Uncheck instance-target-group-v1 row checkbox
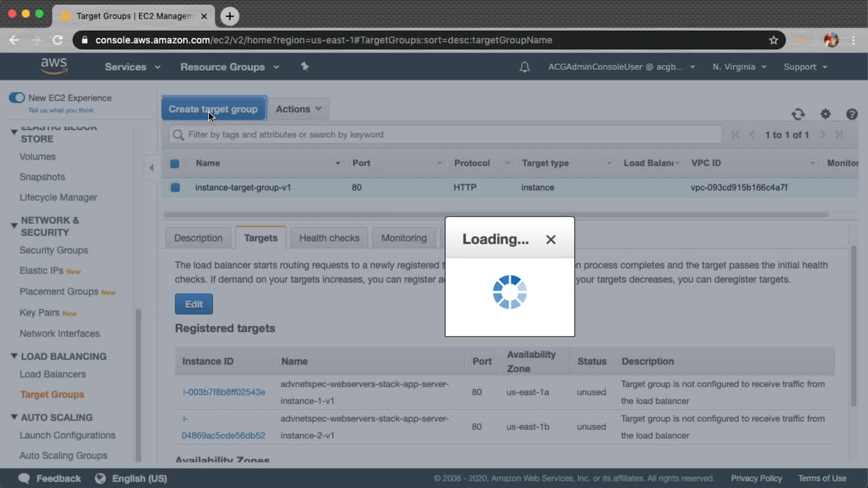868x488 pixels. tap(175, 187)
